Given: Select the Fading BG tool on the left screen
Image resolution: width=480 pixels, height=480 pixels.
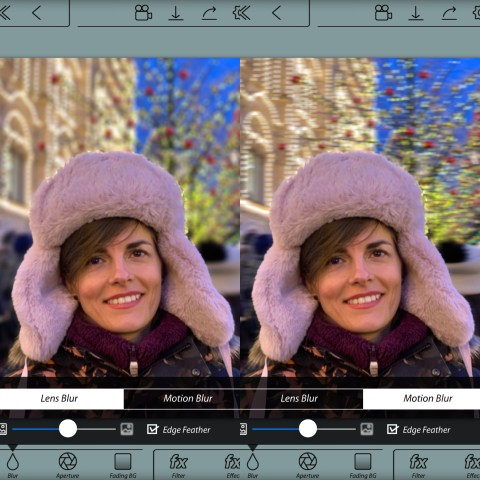Looking at the screenshot, I should click(x=123, y=465).
